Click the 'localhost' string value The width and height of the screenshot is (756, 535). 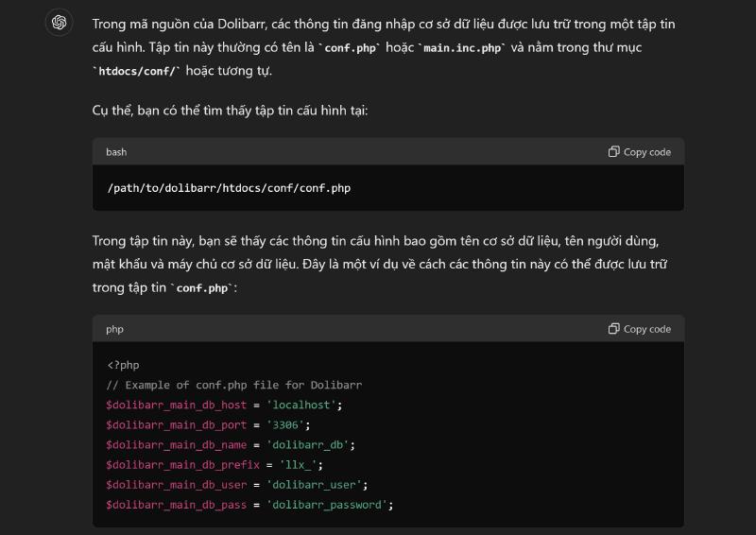pos(301,405)
